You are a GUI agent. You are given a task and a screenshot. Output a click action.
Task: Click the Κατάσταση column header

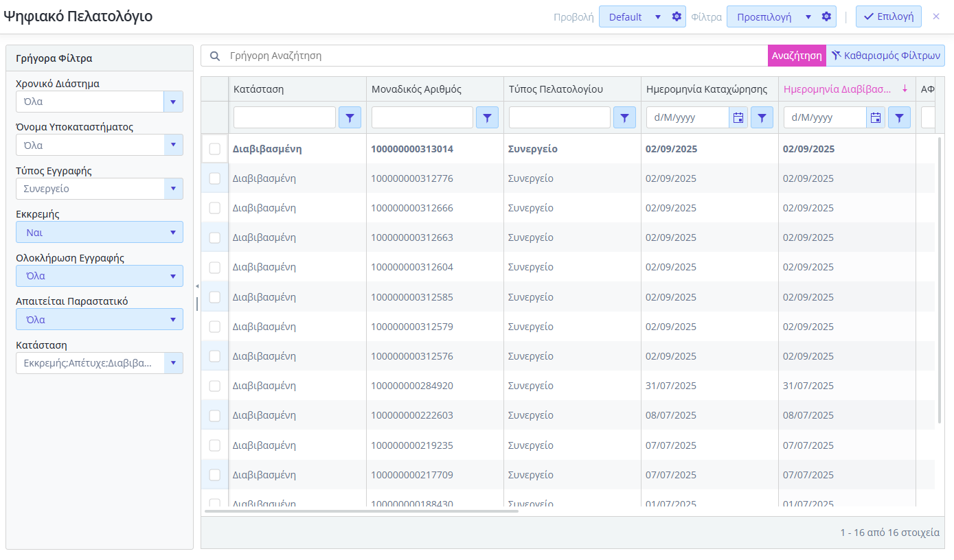pyautogui.click(x=259, y=89)
